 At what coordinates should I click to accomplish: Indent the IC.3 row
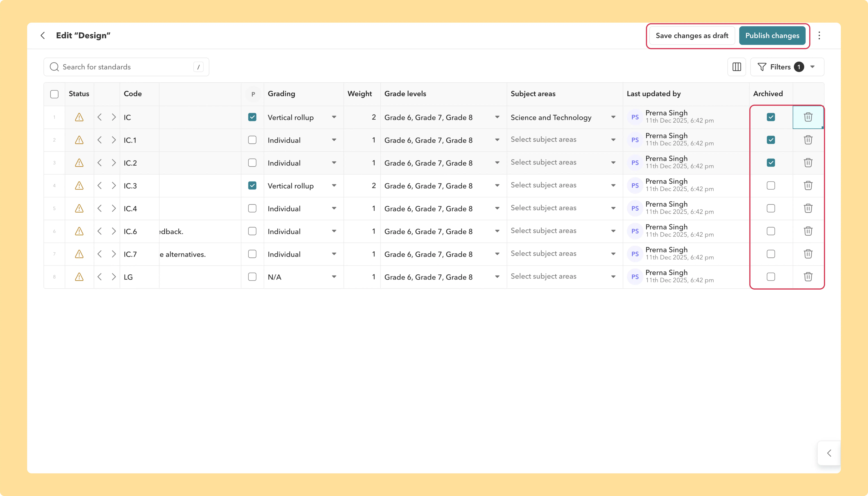pos(114,186)
